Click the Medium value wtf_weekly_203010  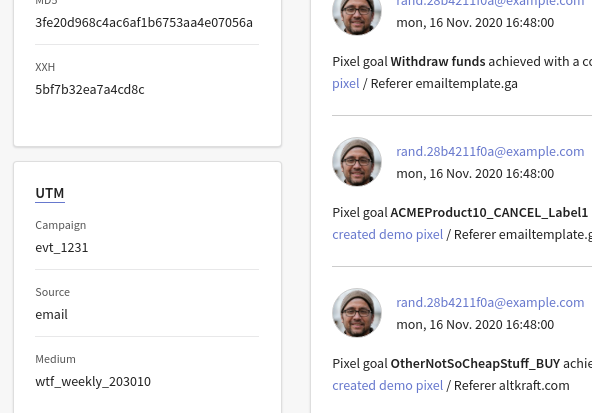click(x=93, y=381)
